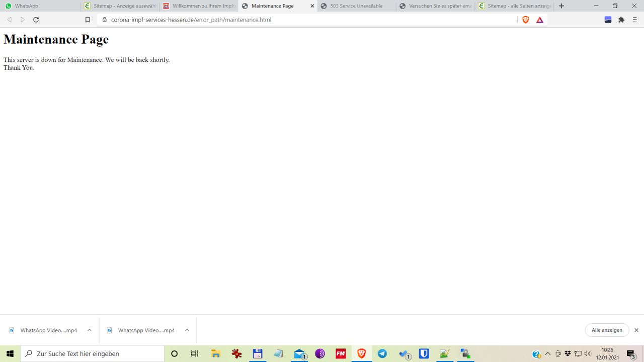Open Telegram from the taskbar
The image size is (644, 362).
pyautogui.click(x=382, y=353)
